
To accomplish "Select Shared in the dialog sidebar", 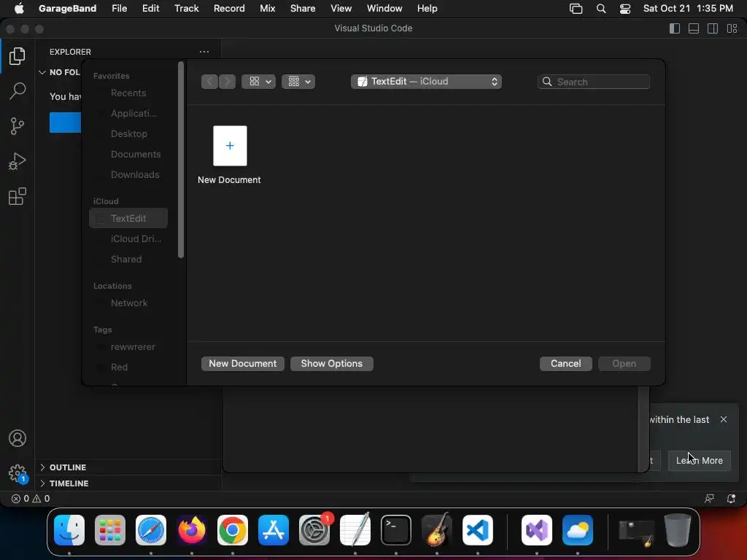I will click(128, 259).
